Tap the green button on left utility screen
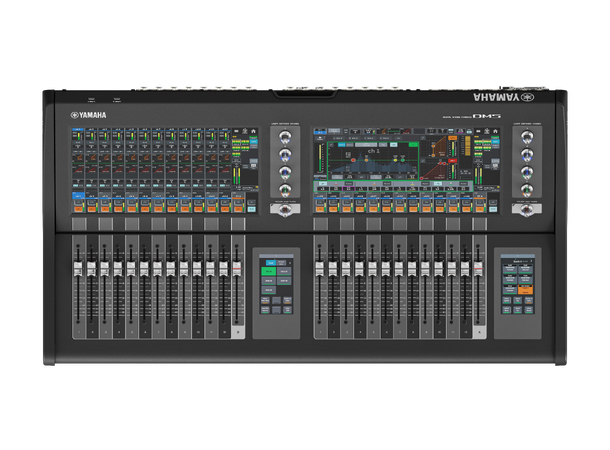The height and width of the screenshot is (450, 610). 269,271
